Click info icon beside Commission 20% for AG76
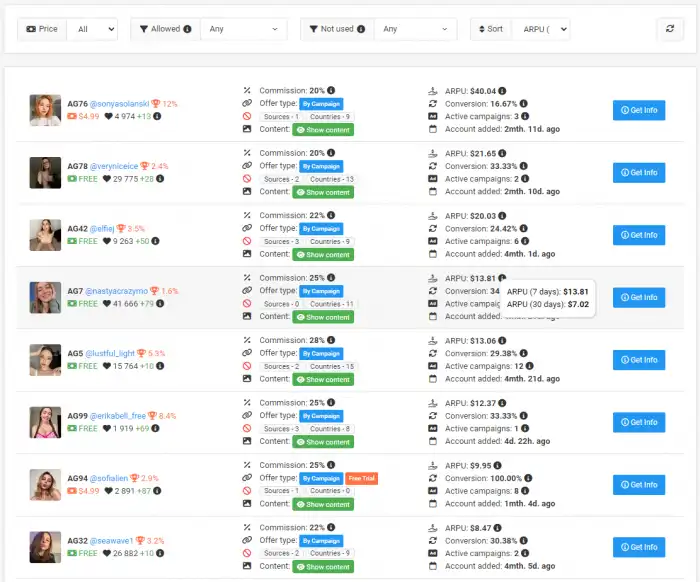 331,91
